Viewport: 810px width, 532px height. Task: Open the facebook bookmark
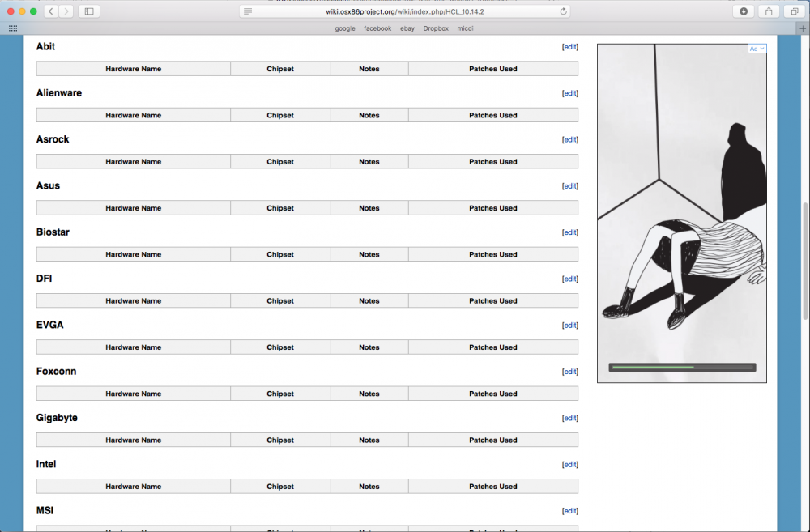[377, 28]
